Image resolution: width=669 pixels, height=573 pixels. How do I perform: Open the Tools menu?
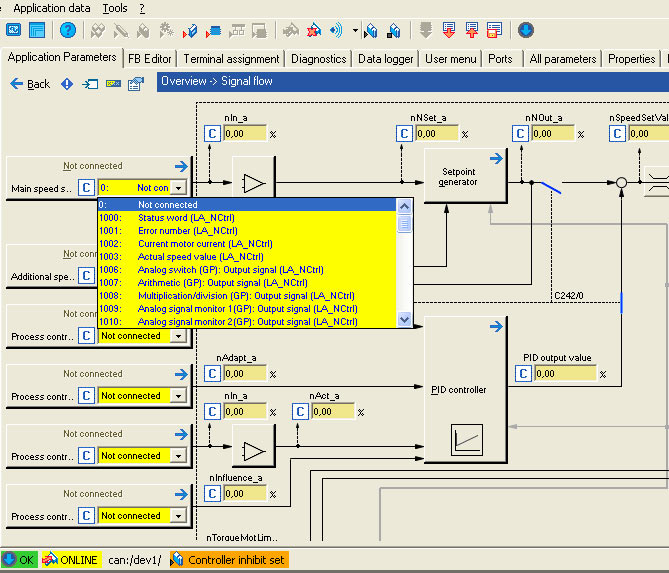click(115, 8)
